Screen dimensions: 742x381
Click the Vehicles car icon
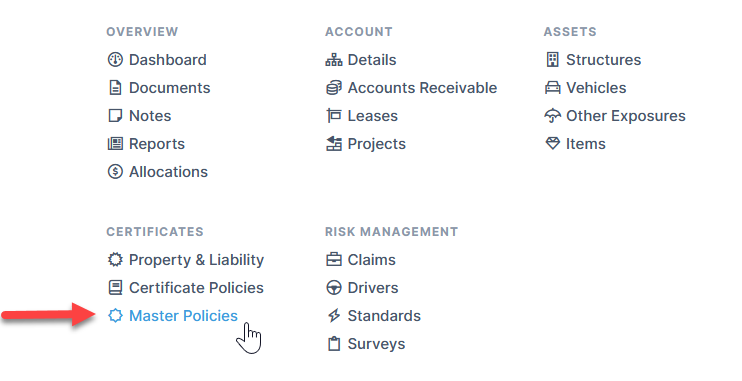552,88
